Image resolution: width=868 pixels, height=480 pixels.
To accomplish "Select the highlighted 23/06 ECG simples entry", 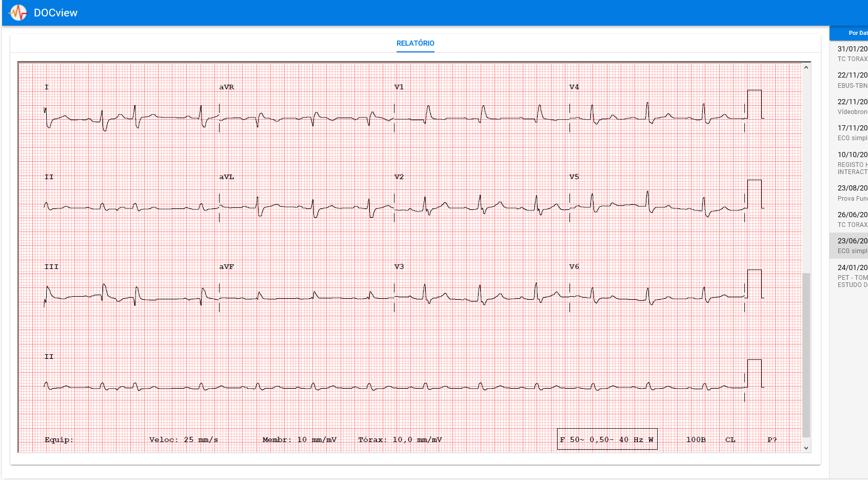I will pos(852,246).
